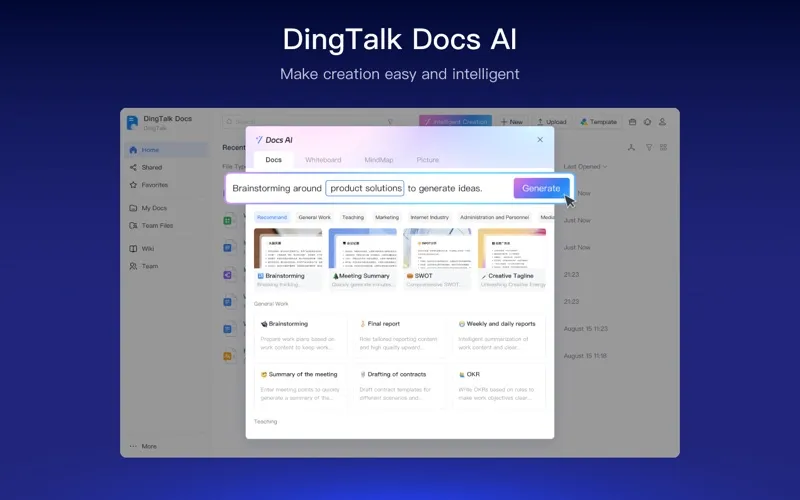This screenshot has width=800, height=500.
Task: Open My Docs folder icon
Action: pos(133,208)
